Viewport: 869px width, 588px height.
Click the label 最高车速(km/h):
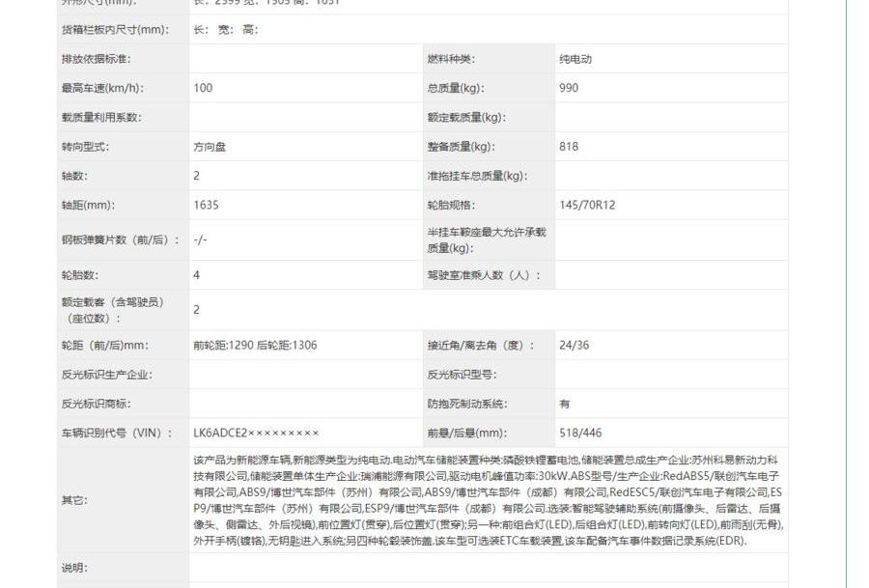(102, 88)
